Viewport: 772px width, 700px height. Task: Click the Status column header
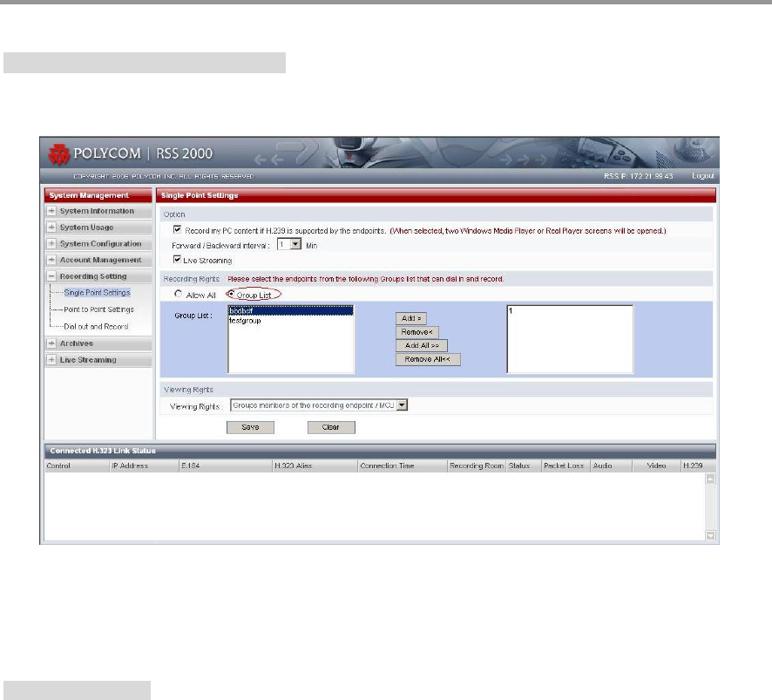click(x=524, y=466)
